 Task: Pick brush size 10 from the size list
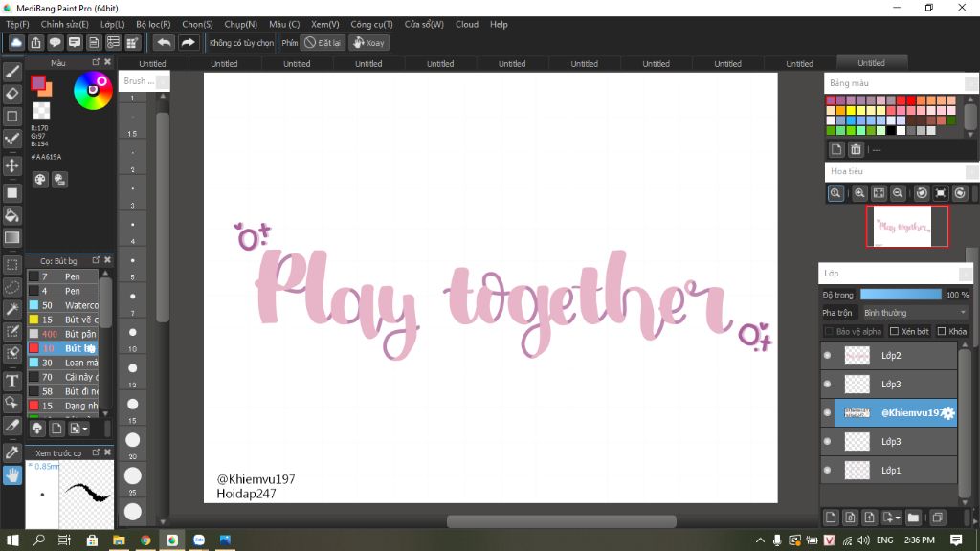132,338
